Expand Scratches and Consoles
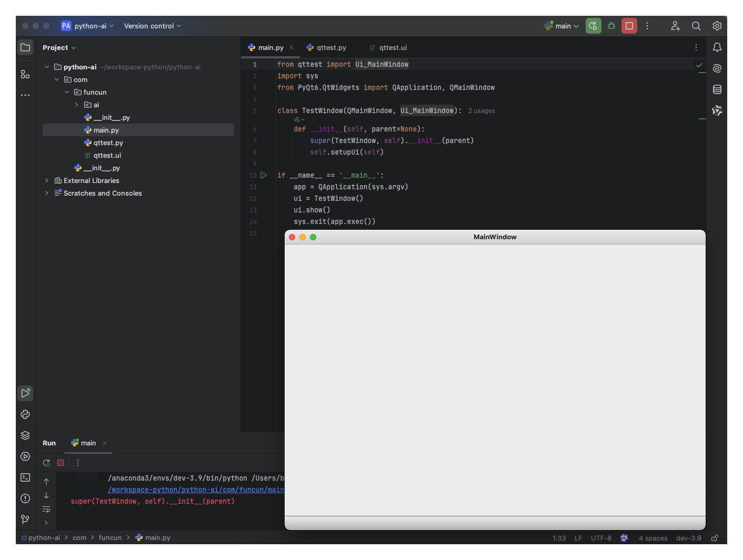The width and height of the screenshot is (743, 560). 47,193
